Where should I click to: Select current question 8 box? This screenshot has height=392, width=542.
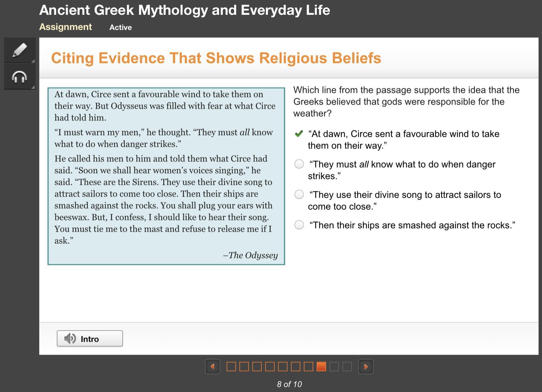(x=321, y=367)
